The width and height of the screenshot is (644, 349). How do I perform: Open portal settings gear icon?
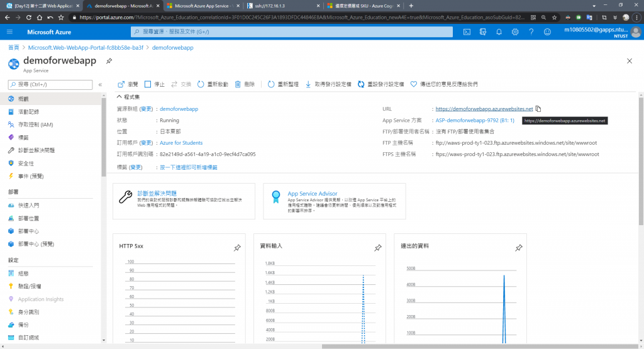point(515,31)
